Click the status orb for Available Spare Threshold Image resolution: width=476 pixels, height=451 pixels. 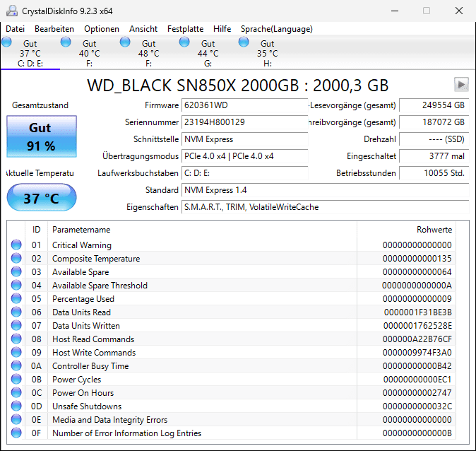coord(16,285)
